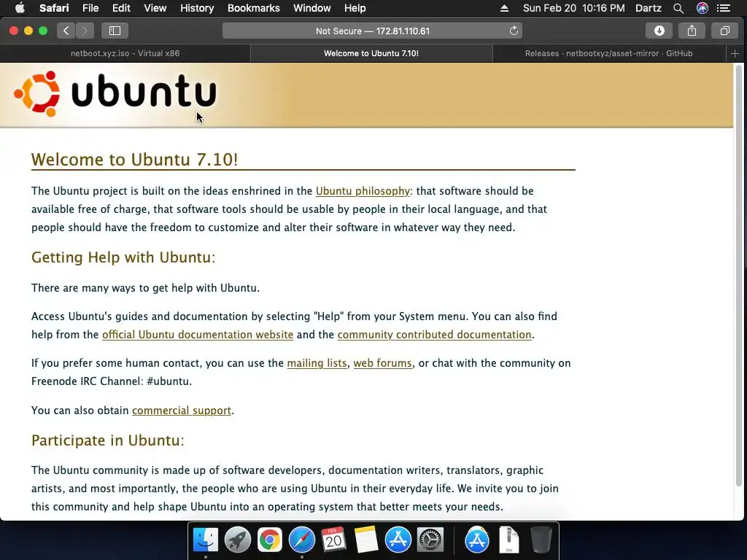Screen dimensions: 747x560
Task: Follow the Ubuntu philosophy link
Action: pos(363,191)
